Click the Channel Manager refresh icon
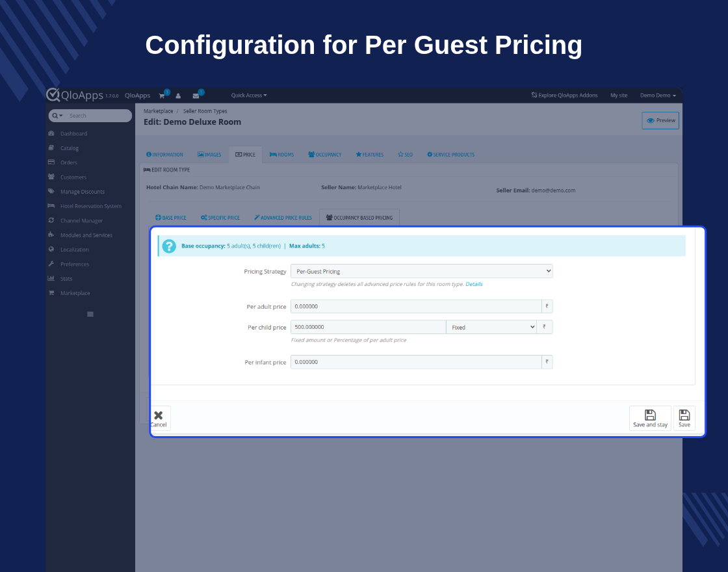This screenshot has width=728, height=572. pos(51,220)
